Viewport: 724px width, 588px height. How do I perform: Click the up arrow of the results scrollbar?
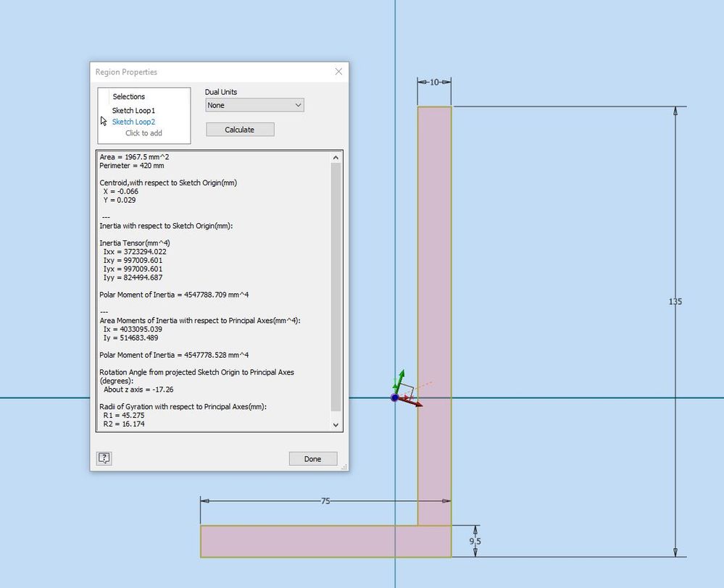tap(336, 157)
